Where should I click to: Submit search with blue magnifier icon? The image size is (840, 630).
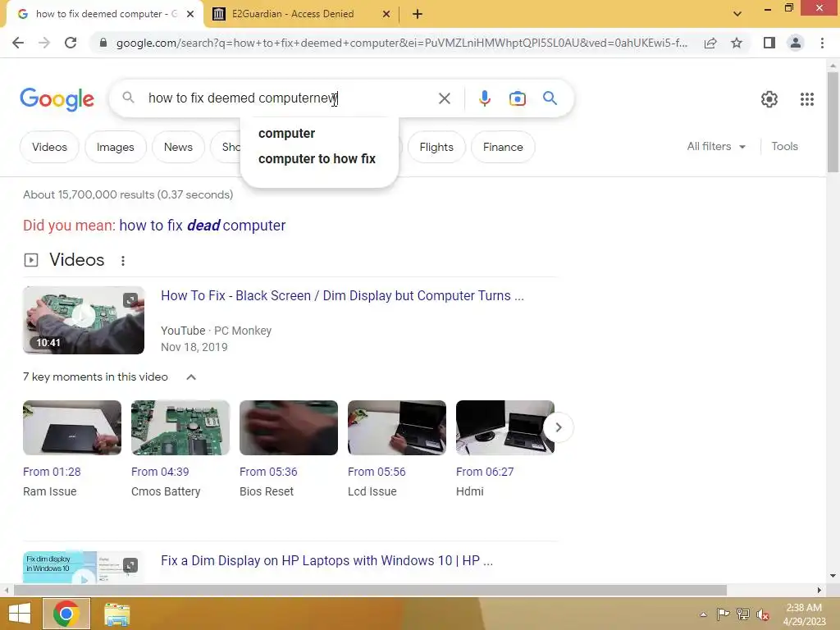click(550, 98)
